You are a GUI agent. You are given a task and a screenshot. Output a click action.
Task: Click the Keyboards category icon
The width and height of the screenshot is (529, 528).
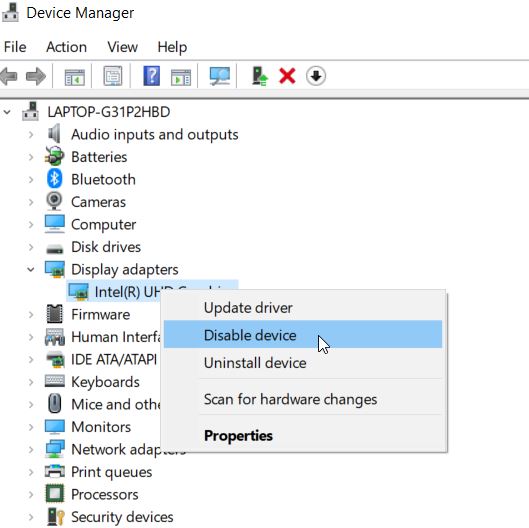click(x=55, y=381)
